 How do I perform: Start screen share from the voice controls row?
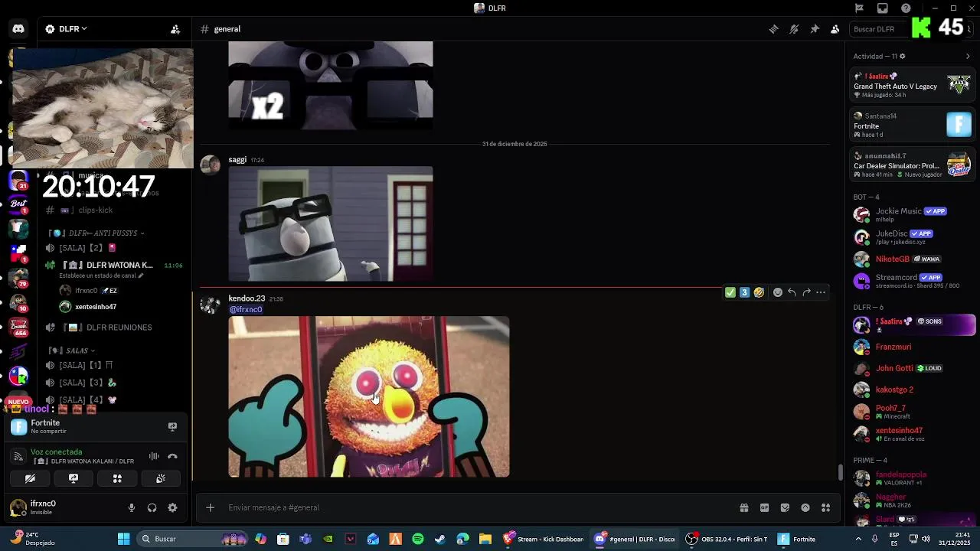[73, 478]
